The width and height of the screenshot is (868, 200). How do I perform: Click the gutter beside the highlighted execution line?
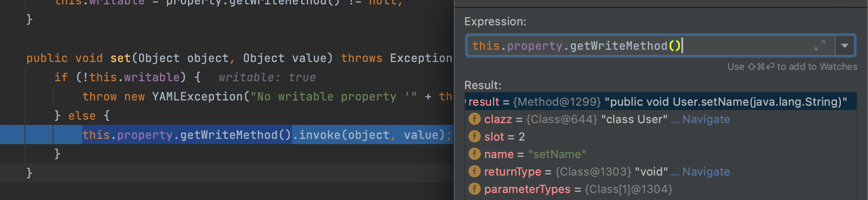pos(12,135)
